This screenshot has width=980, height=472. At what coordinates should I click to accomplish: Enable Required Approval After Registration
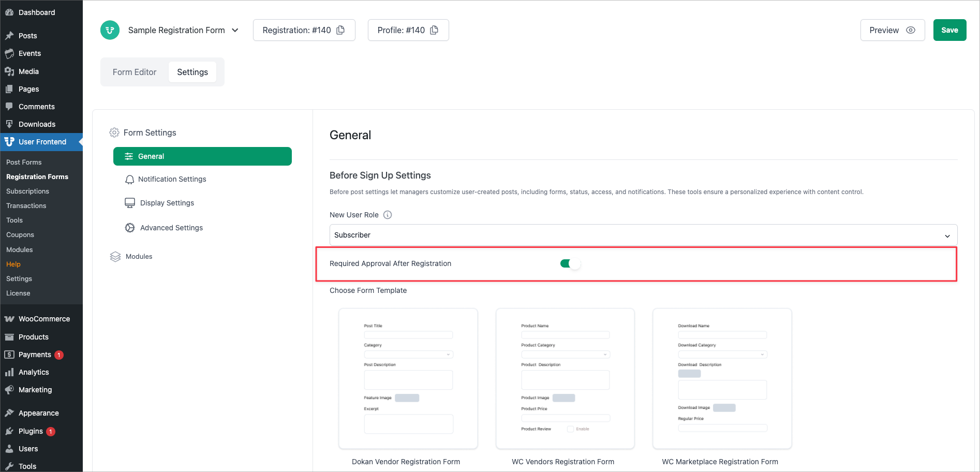pyautogui.click(x=570, y=263)
